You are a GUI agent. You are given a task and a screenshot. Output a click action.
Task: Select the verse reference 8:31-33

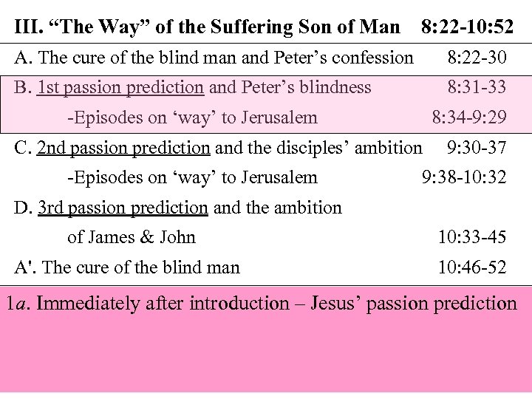click(x=477, y=87)
